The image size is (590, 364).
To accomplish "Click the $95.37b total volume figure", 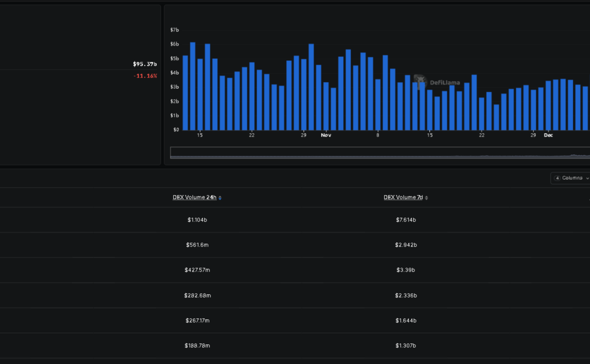I will pyautogui.click(x=145, y=64).
